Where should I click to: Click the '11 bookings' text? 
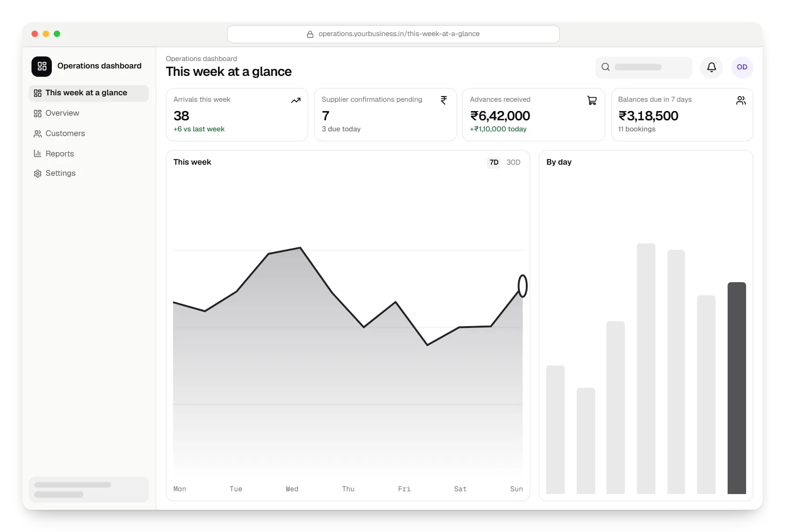click(x=637, y=129)
